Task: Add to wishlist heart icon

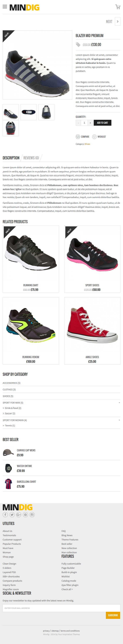Action: [94, 137]
